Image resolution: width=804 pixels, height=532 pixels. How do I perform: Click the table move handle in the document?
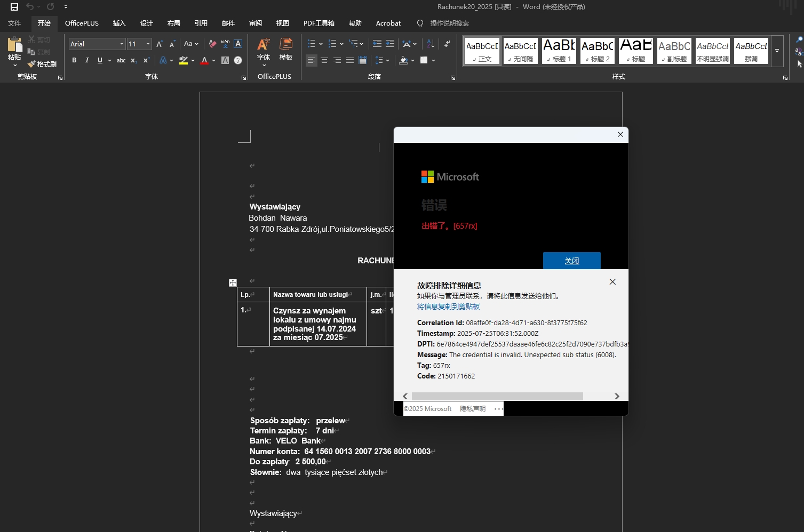tap(233, 283)
